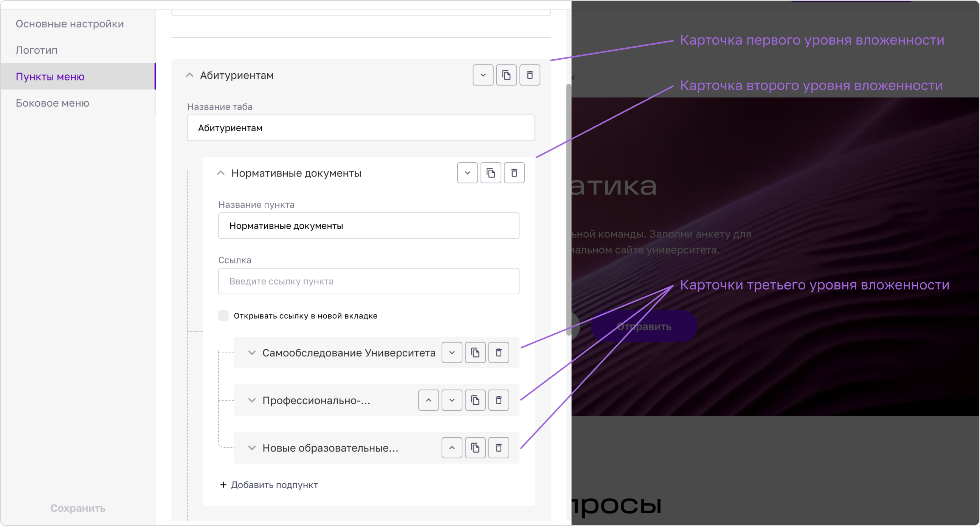Expand the Профессионально-... card
The height and width of the screenshot is (526, 980).
(x=252, y=400)
